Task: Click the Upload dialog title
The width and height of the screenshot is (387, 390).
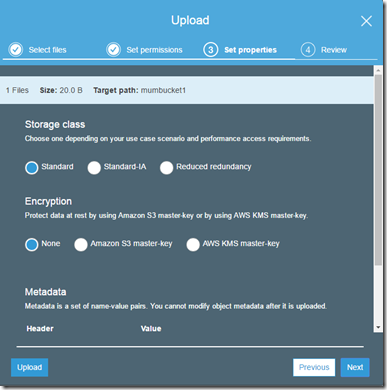Action: tap(190, 21)
